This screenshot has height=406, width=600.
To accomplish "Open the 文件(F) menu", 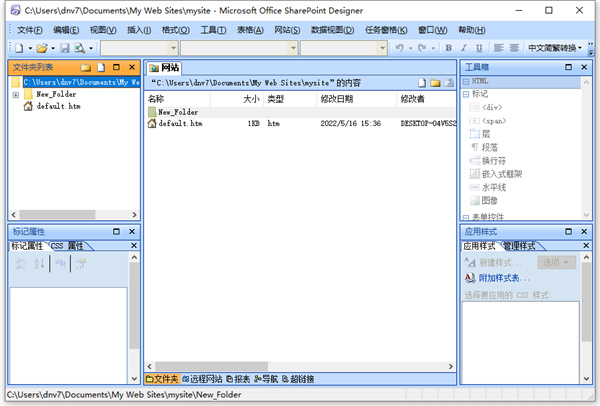I will (29, 30).
